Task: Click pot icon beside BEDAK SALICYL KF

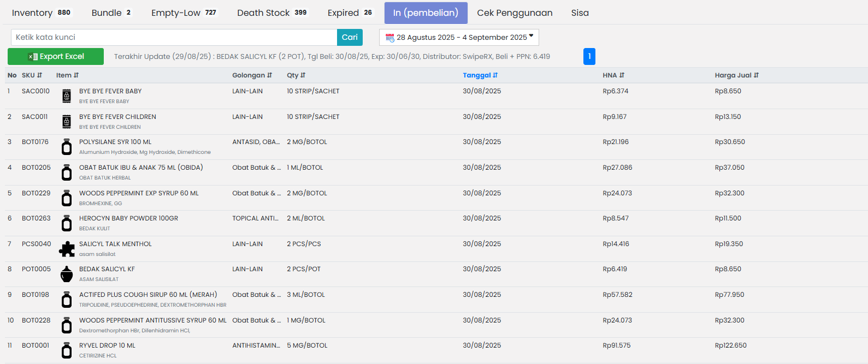Action: coord(67,274)
